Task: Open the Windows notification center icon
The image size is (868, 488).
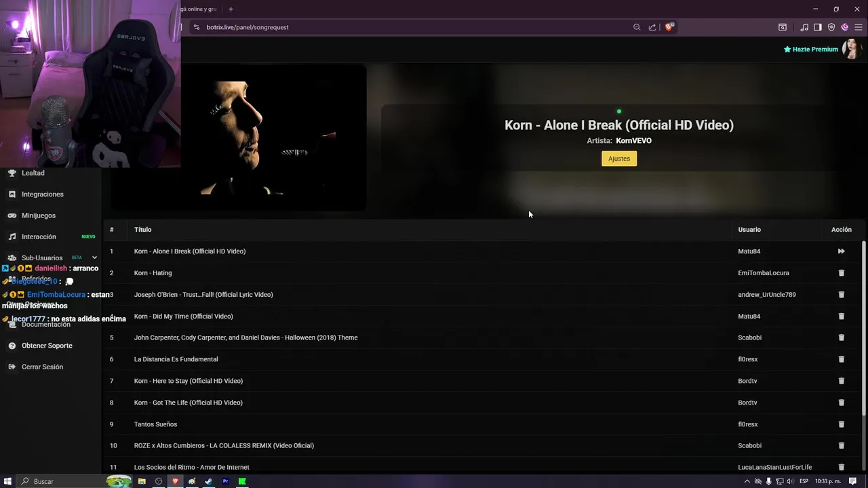Action: pos(853,481)
